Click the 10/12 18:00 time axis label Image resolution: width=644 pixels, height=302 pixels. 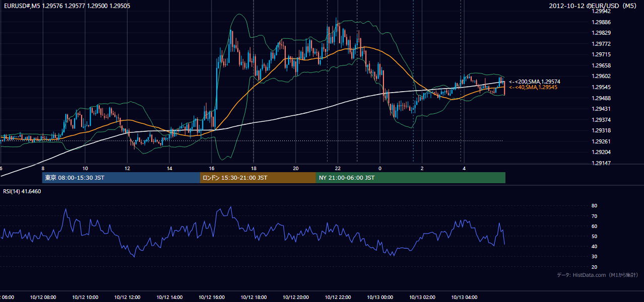(x=253, y=297)
